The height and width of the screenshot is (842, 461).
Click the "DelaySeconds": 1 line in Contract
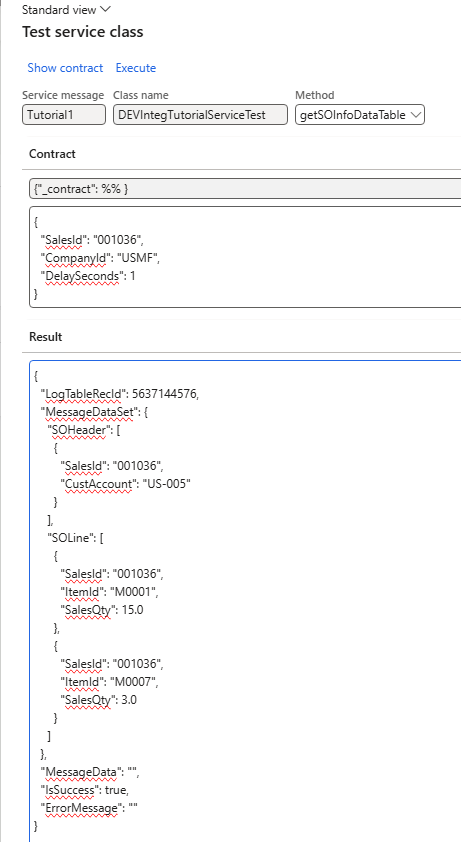click(x=88, y=276)
